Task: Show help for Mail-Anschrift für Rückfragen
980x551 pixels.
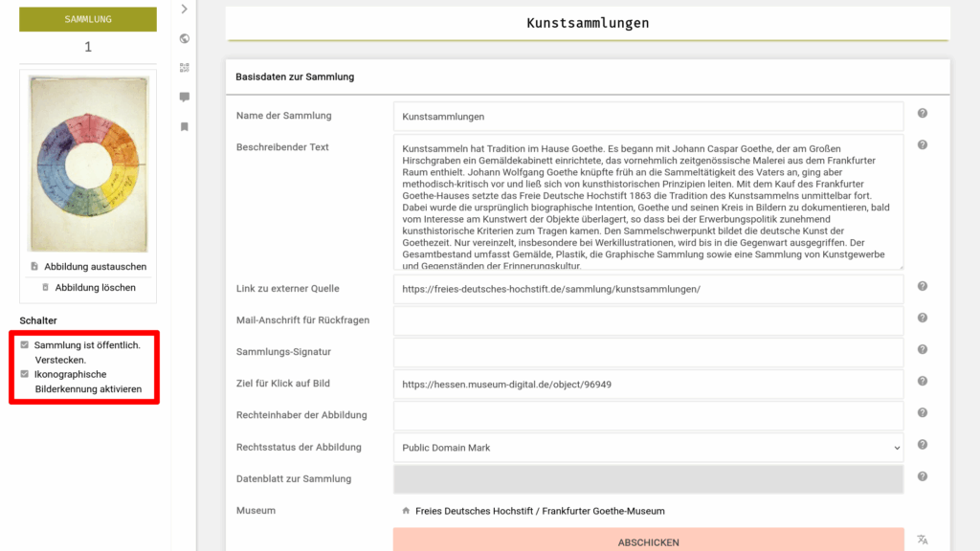Action: coord(923,318)
